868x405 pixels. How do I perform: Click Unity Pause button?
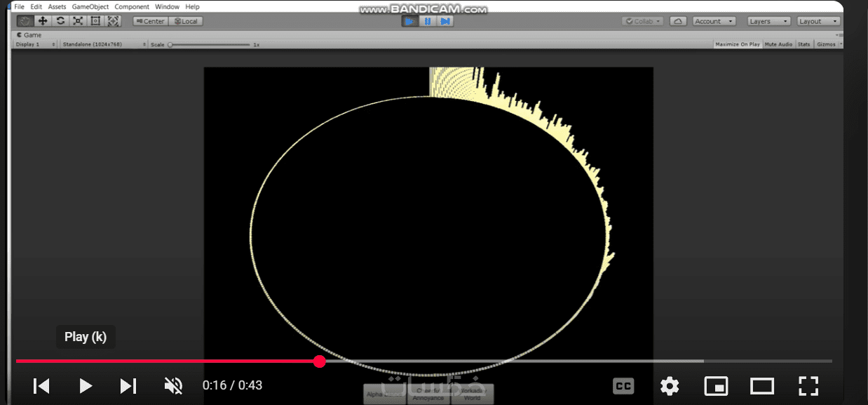(x=427, y=21)
